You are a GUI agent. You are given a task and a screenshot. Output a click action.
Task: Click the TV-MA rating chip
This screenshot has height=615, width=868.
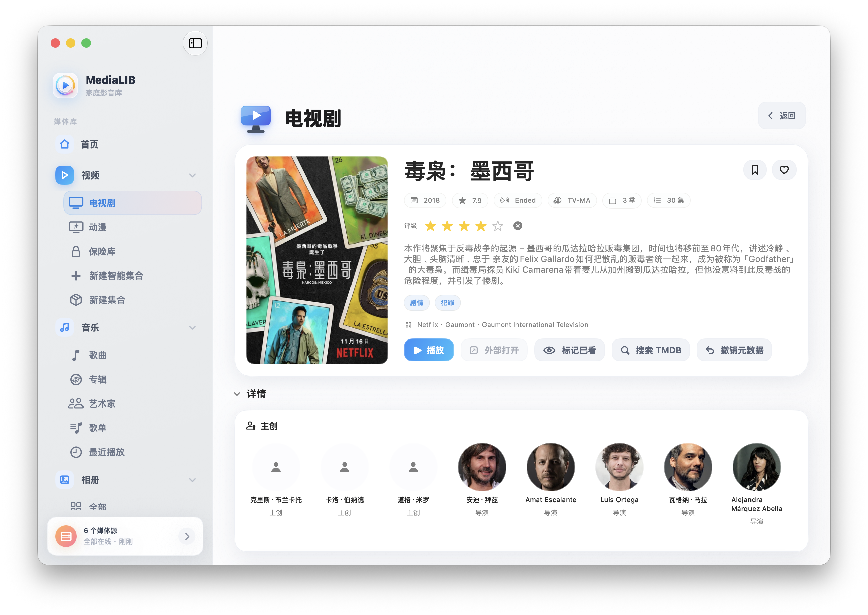coord(572,201)
